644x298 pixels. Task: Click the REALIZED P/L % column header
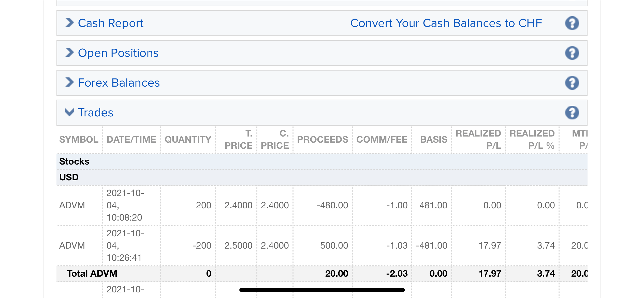[532, 140]
